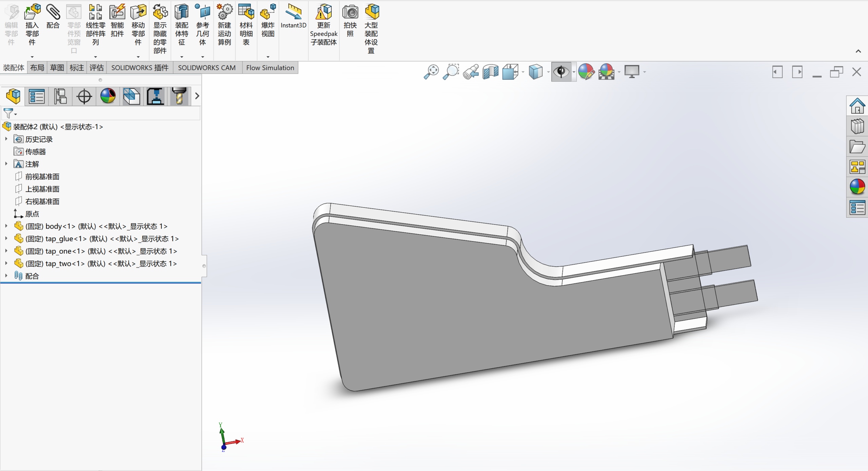Click Zoom to Area icon
This screenshot has height=471, width=868.
tap(451, 72)
